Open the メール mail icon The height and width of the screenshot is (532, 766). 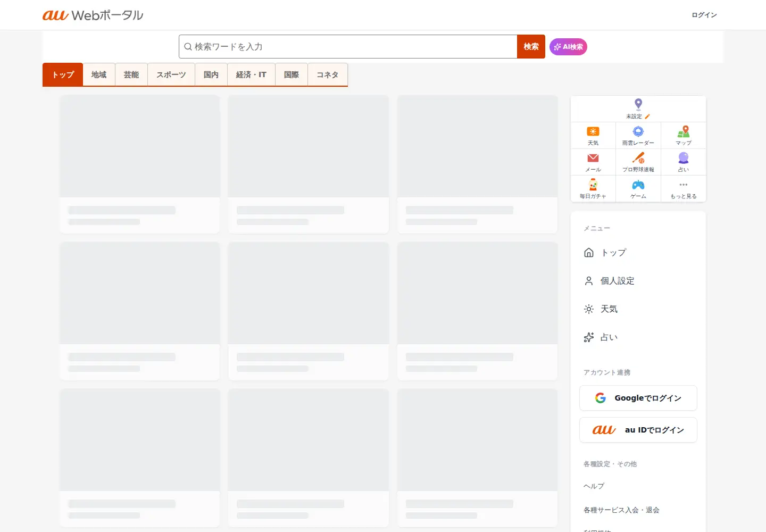(x=593, y=158)
